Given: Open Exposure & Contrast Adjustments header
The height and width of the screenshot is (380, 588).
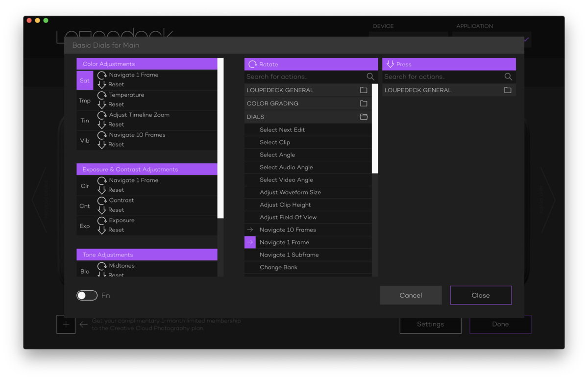Looking at the screenshot, I should pos(147,169).
